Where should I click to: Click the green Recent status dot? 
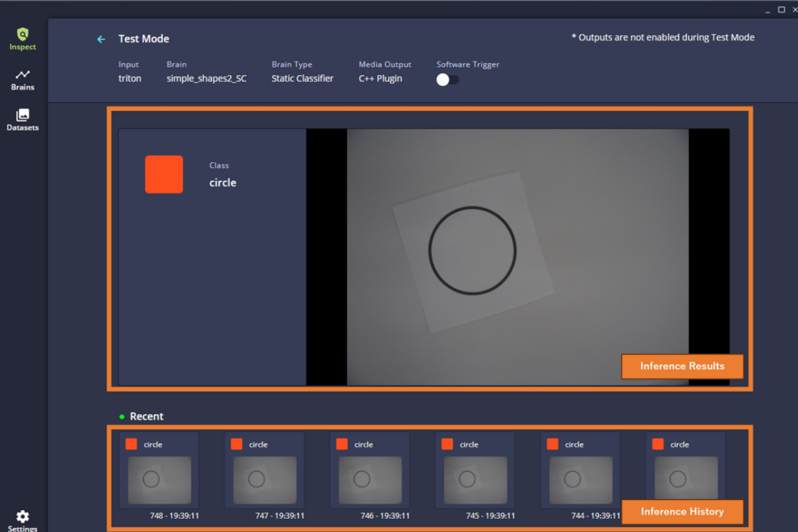(x=122, y=417)
